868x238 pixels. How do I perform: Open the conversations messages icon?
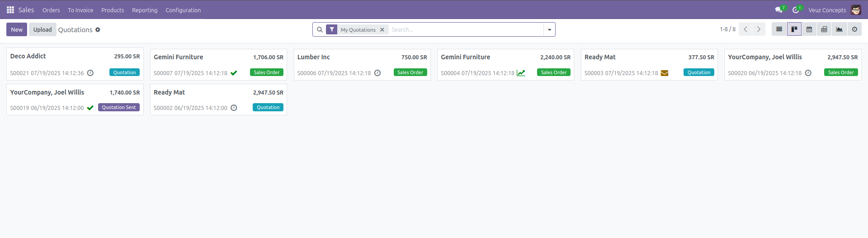pyautogui.click(x=779, y=10)
